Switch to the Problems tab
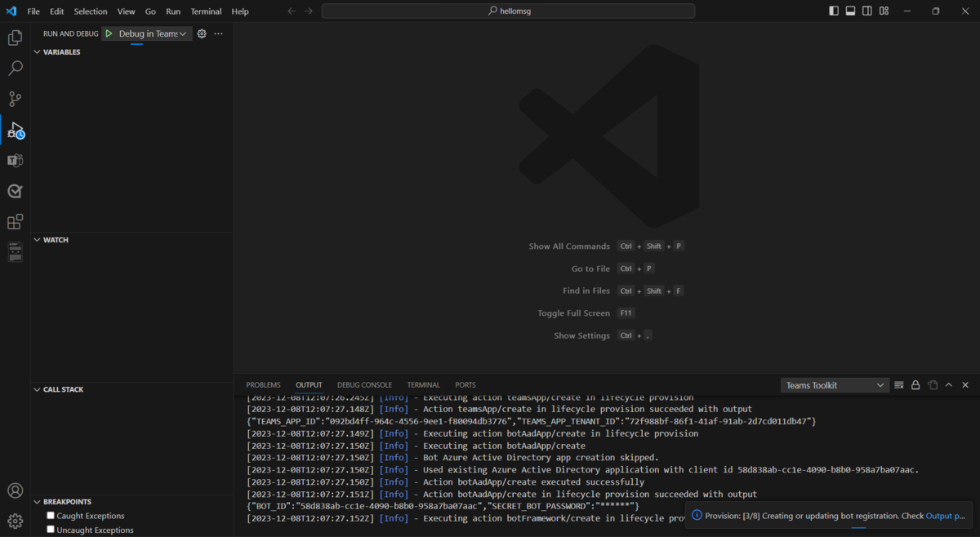Viewport: 980px width, 537px height. (263, 385)
